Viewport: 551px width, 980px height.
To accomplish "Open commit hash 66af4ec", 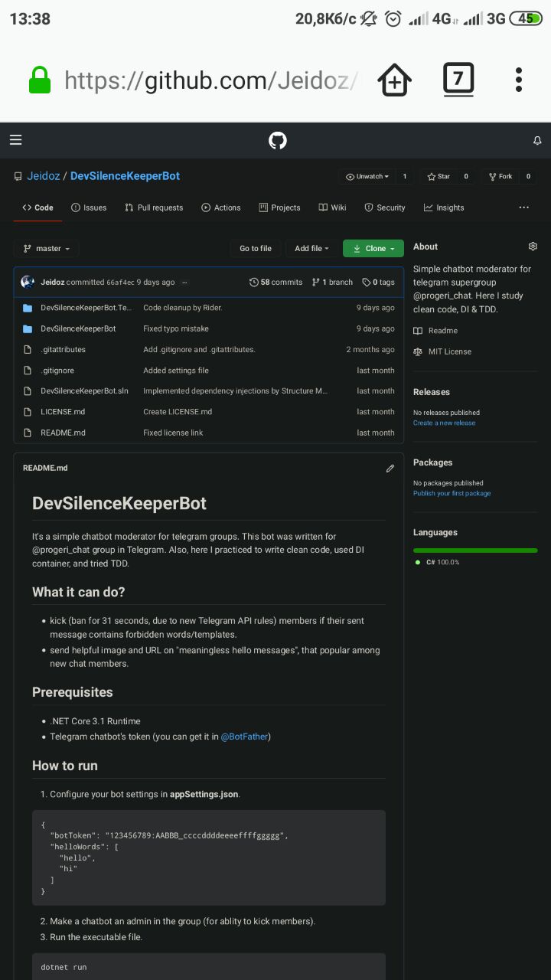I will (120, 283).
